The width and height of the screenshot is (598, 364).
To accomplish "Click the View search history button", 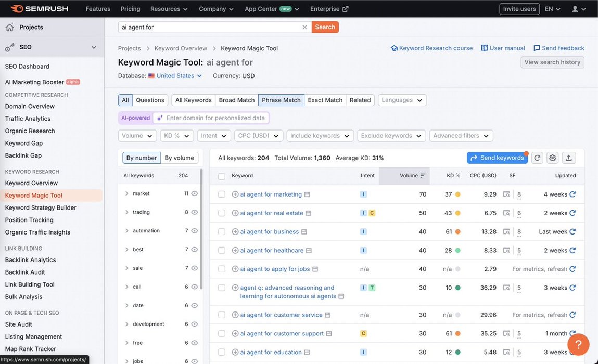I will click(x=552, y=62).
